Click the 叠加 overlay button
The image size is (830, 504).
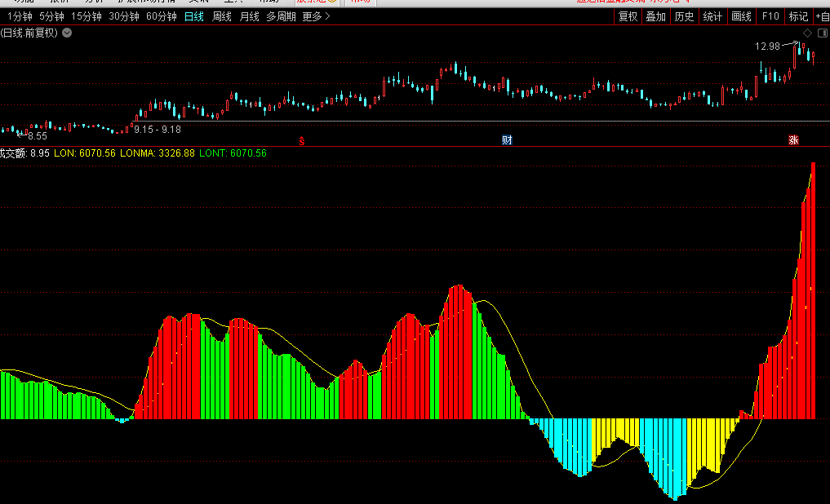coord(656,16)
